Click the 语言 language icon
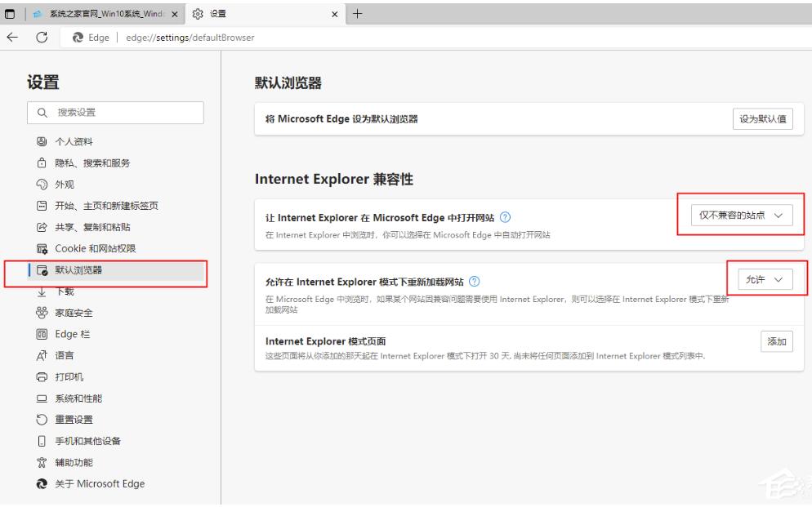This screenshot has height=507, width=812. 42,355
